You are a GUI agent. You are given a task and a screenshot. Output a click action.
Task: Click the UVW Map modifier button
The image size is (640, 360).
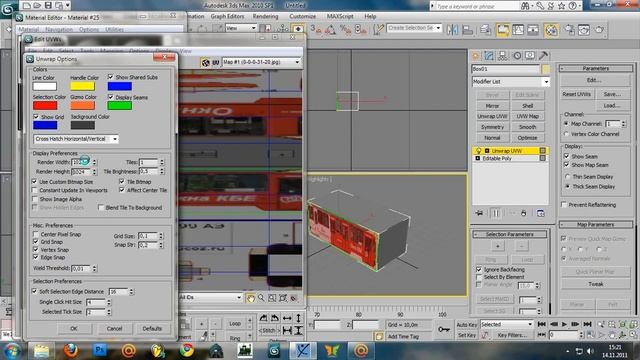(527, 116)
